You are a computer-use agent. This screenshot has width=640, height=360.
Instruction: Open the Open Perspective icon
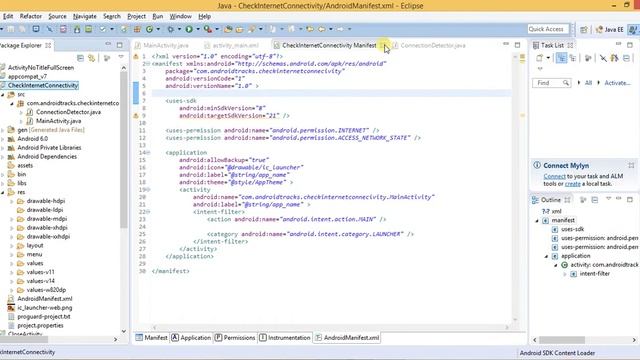click(584, 29)
